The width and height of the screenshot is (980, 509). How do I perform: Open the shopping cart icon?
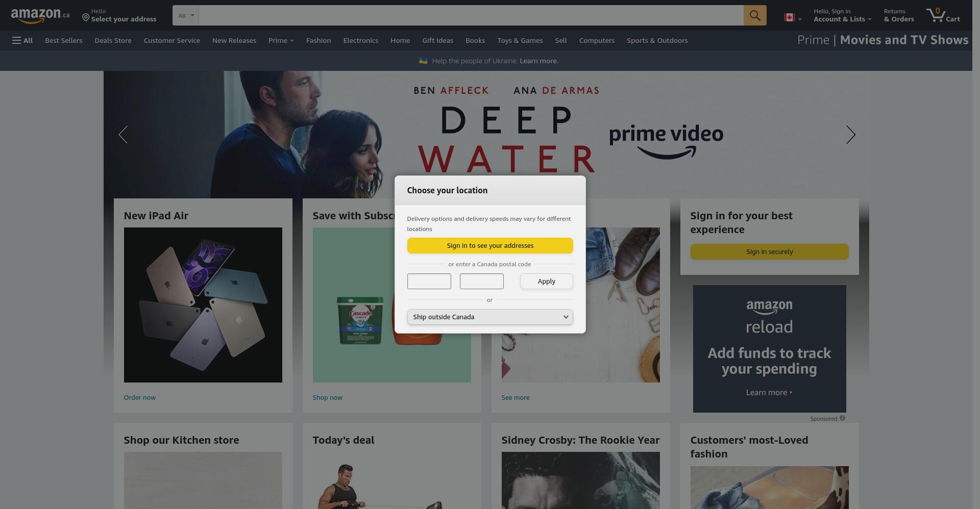943,15
